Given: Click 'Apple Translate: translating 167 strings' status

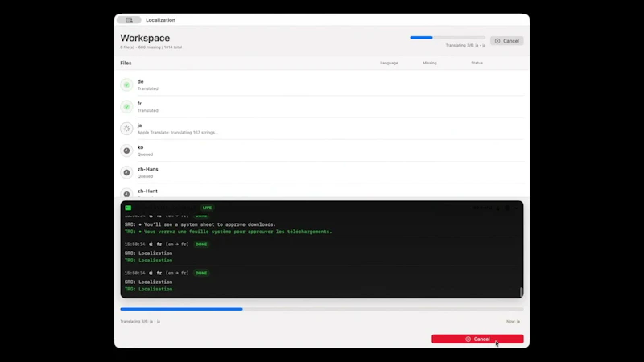Looking at the screenshot, I should click(x=178, y=133).
